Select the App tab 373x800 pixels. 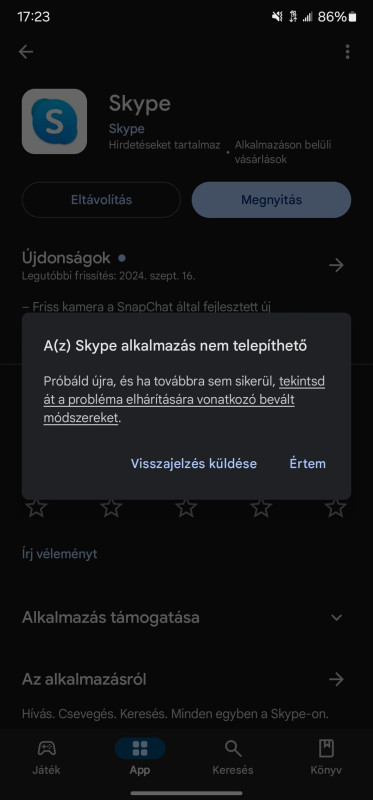(140, 758)
